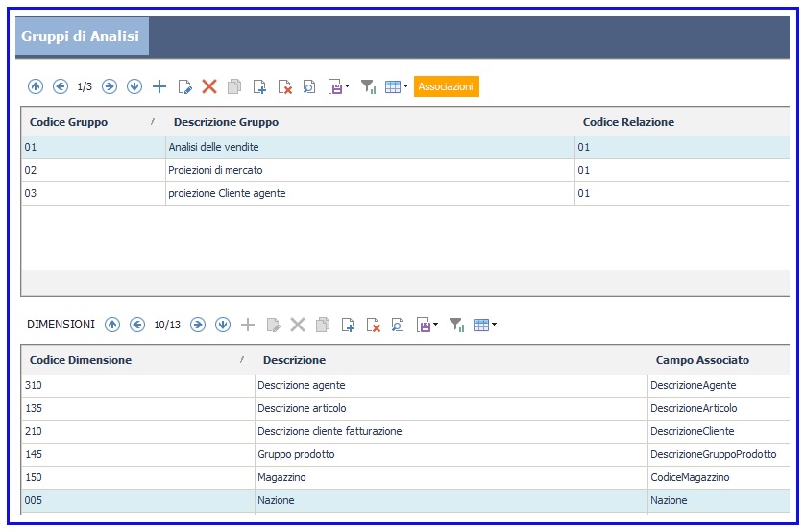805x532 pixels.
Task: Go to first record in DIMENSIONI toolbar
Action: [x=112, y=325]
